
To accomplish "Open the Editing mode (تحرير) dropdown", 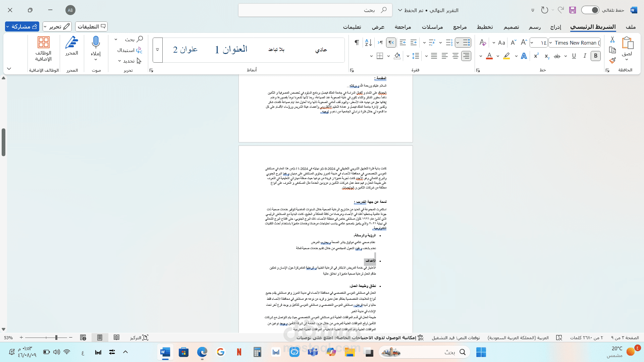I will click(57, 26).
